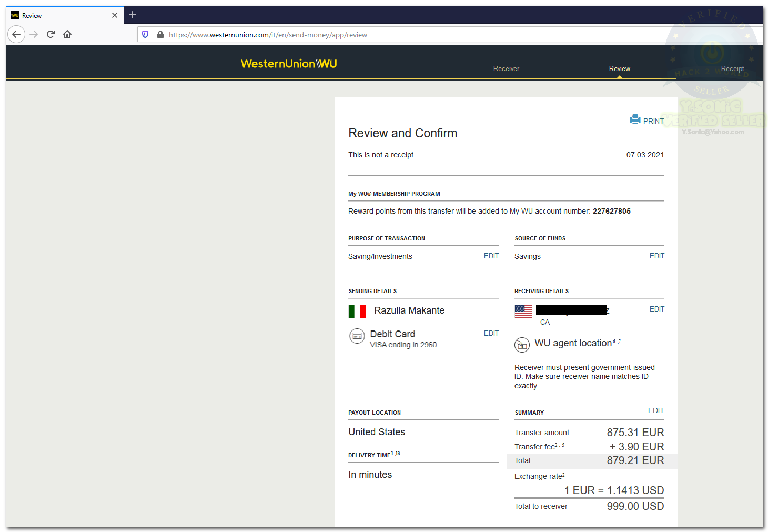Click the United States payout location

(x=377, y=432)
